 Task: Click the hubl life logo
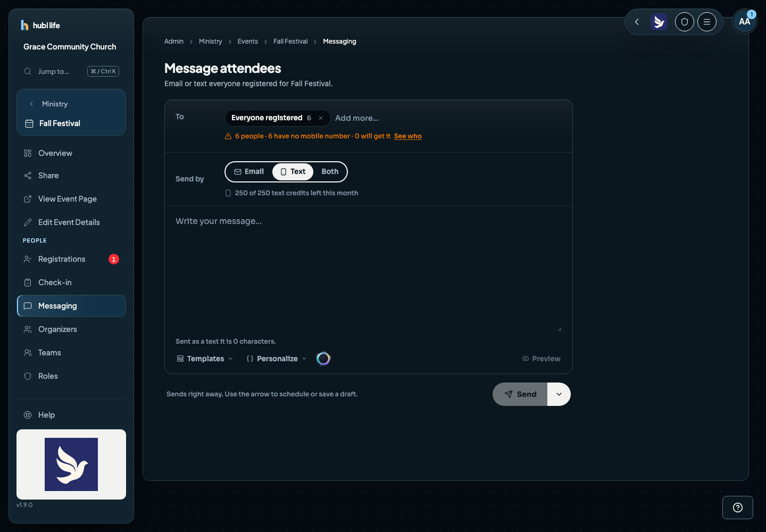(40, 25)
